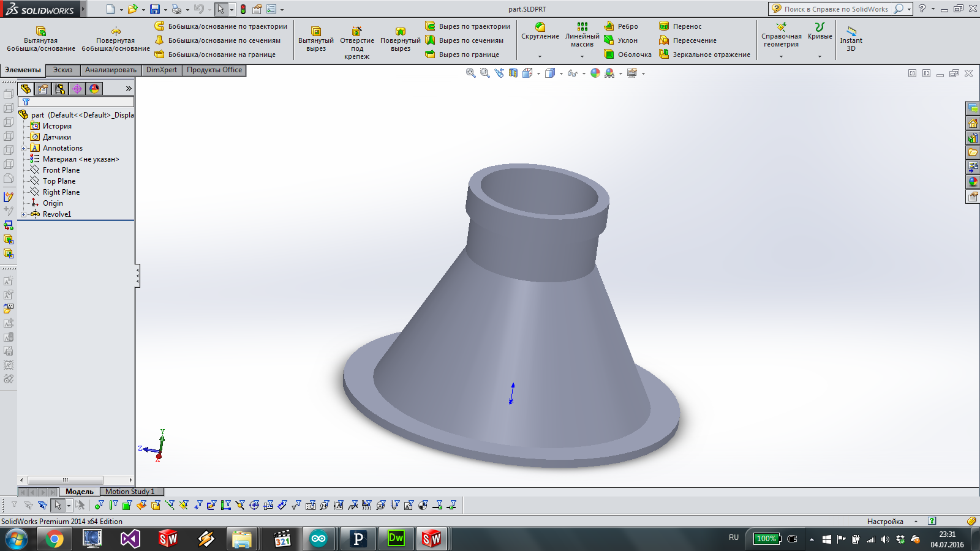
Task: Open Custom Properties task pane tab
Action: click(x=973, y=197)
